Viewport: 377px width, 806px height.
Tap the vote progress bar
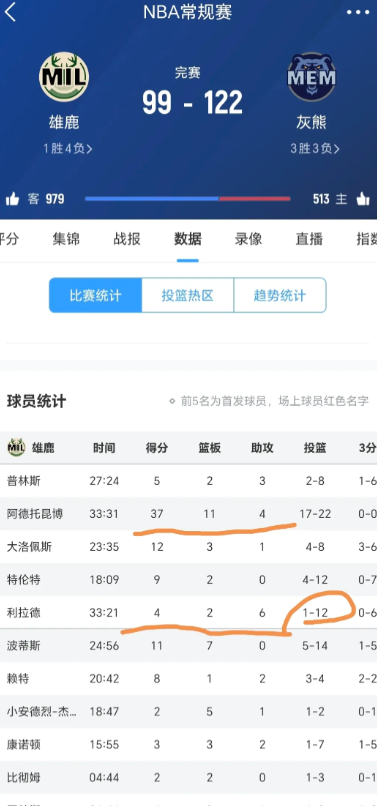pyautogui.click(x=188, y=198)
